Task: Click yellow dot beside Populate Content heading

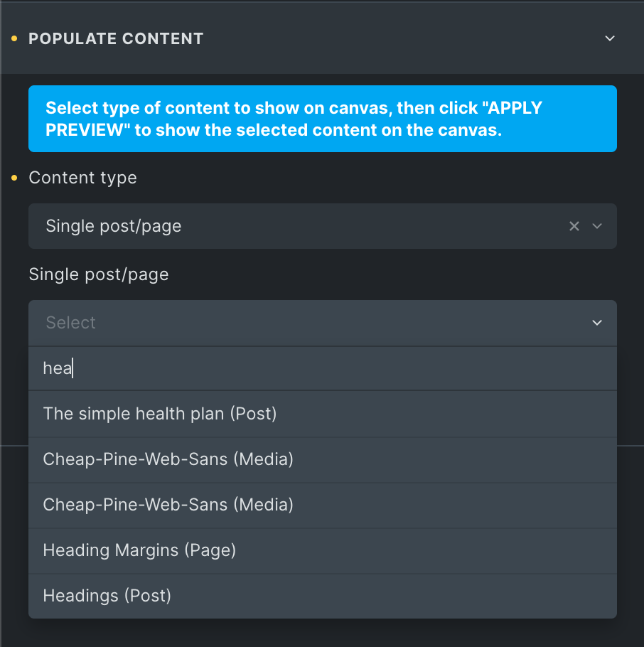Action: [14, 39]
